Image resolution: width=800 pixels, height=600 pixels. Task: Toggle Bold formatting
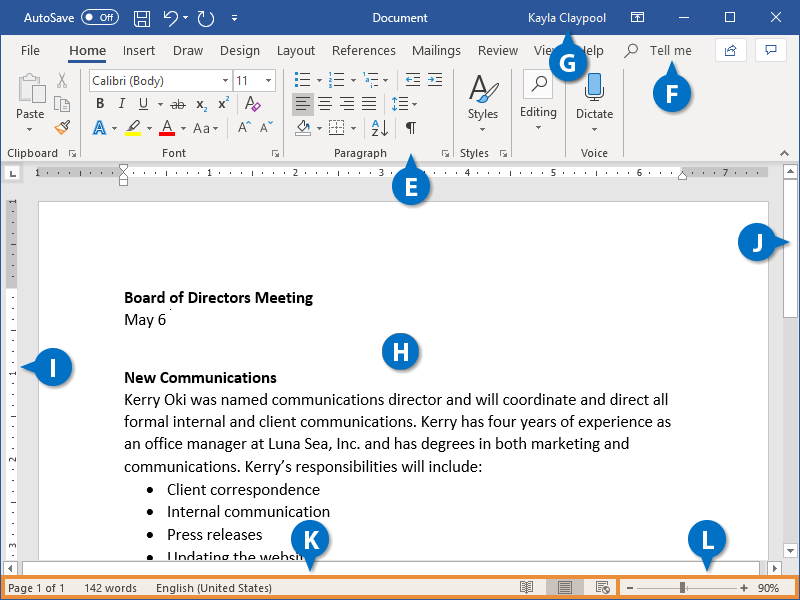coord(99,103)
